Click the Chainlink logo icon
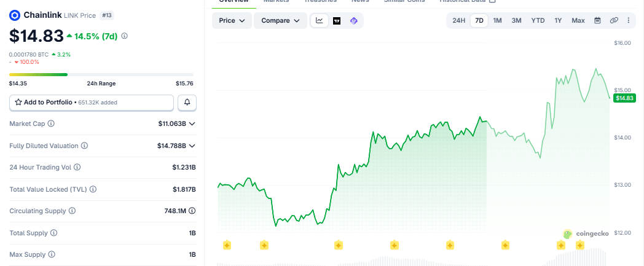644x266 pixels. coord(15,15)
